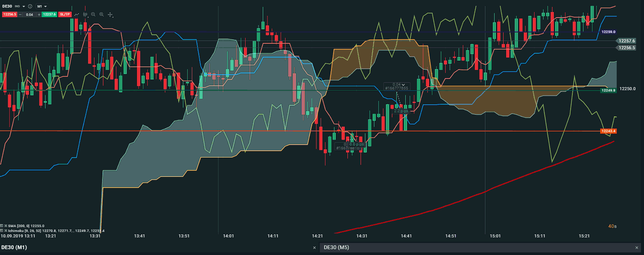This screenshot has width=644, height=255.
Task: Click the 0.04 volume input field
Action: pyautogui.click(x=29, y=15)
